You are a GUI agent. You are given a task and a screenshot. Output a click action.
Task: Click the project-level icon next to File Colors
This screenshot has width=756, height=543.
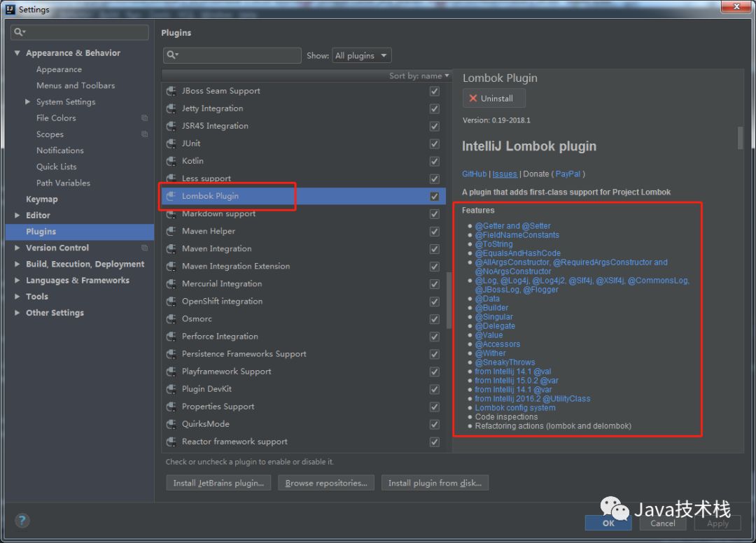coord(144,118)
